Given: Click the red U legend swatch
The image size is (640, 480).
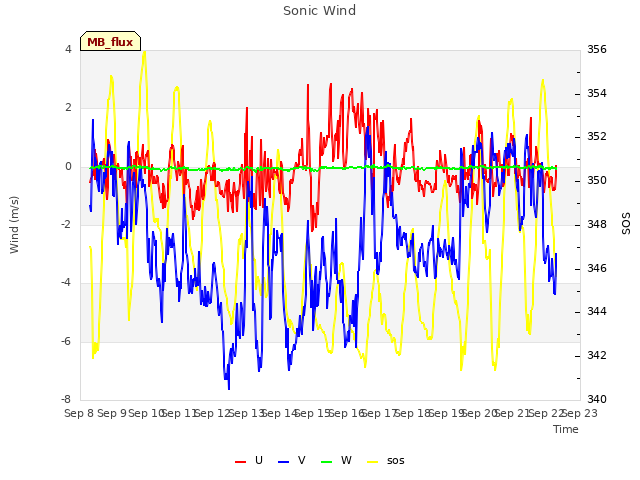Looking at the screenshot, I should pos(240,462).
